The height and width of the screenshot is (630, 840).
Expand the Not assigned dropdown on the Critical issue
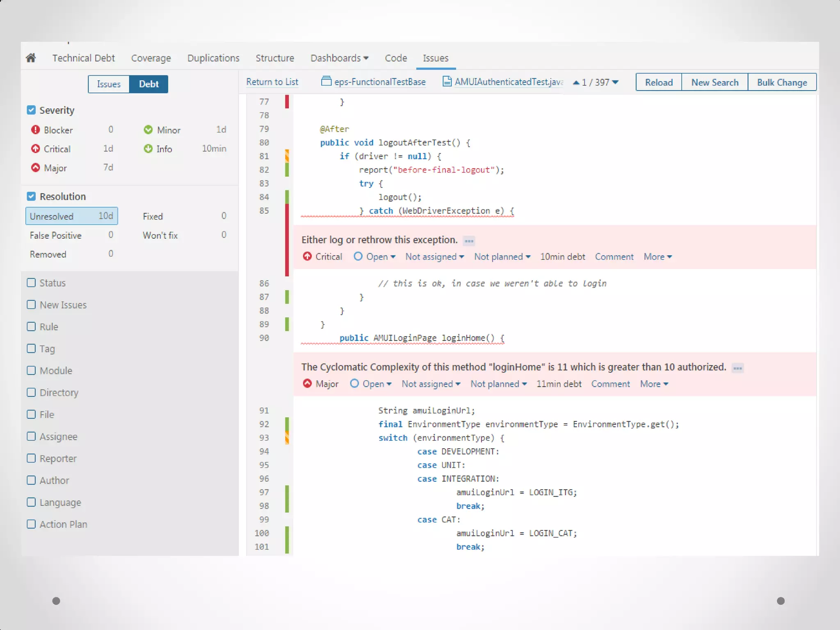tap(434, 257)
